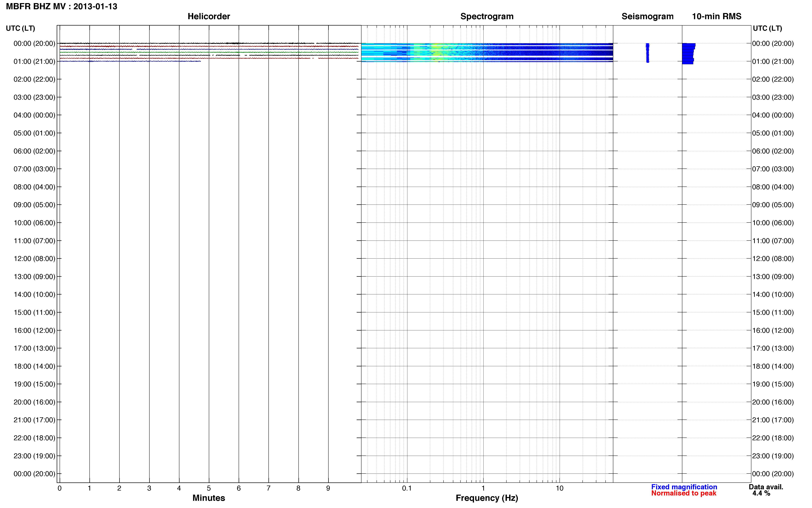Click left axis label '18:00 (14:00)'

pyautogui.click(x=34, y=366)
